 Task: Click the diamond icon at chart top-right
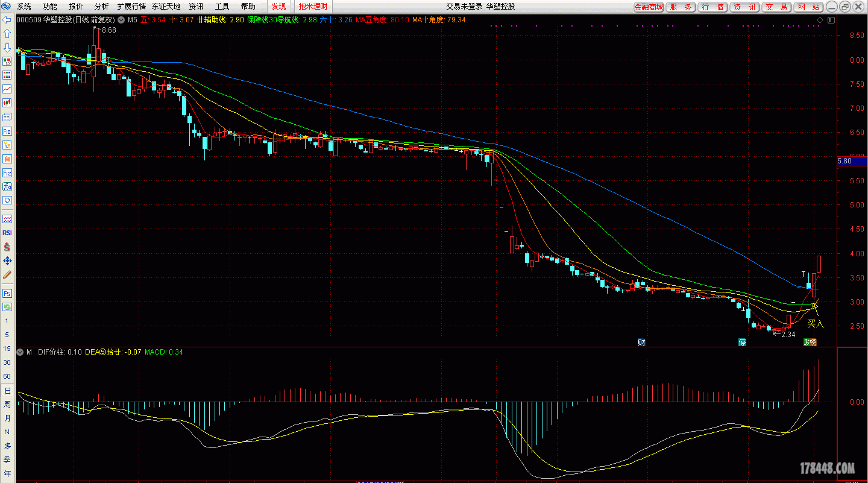820,20
